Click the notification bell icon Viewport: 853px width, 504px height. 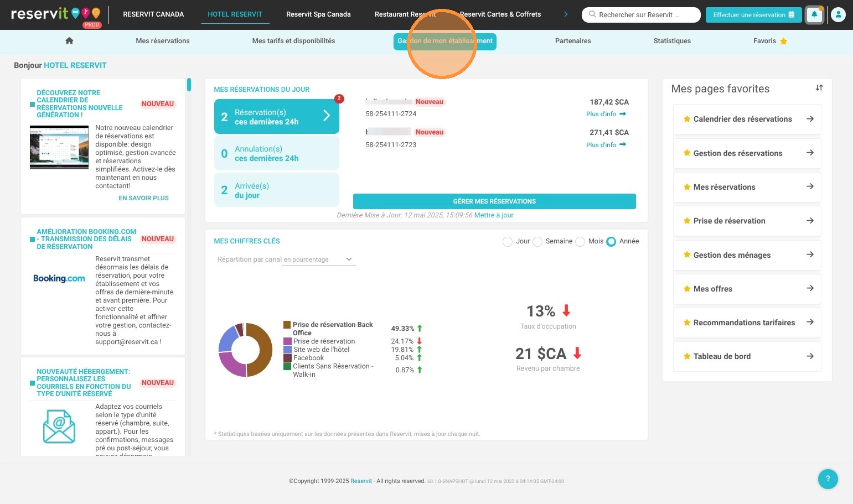[814, 15]
